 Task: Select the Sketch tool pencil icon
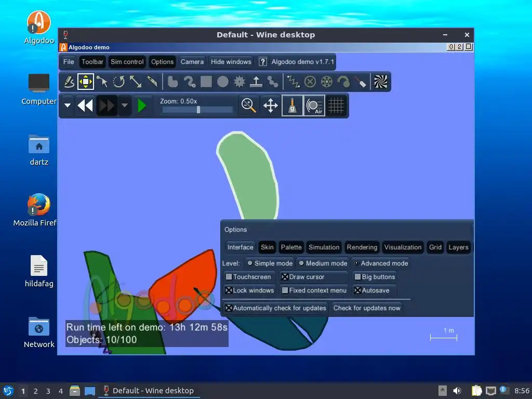(69, 82)
